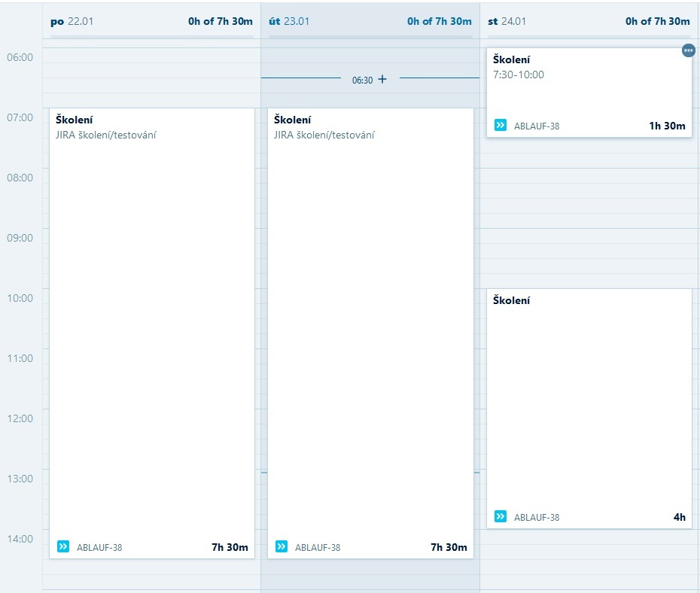Open the ABLAUF-38 issue link on Monday's card
This screenshot has height=593, width=700.
tap(99, 548)
